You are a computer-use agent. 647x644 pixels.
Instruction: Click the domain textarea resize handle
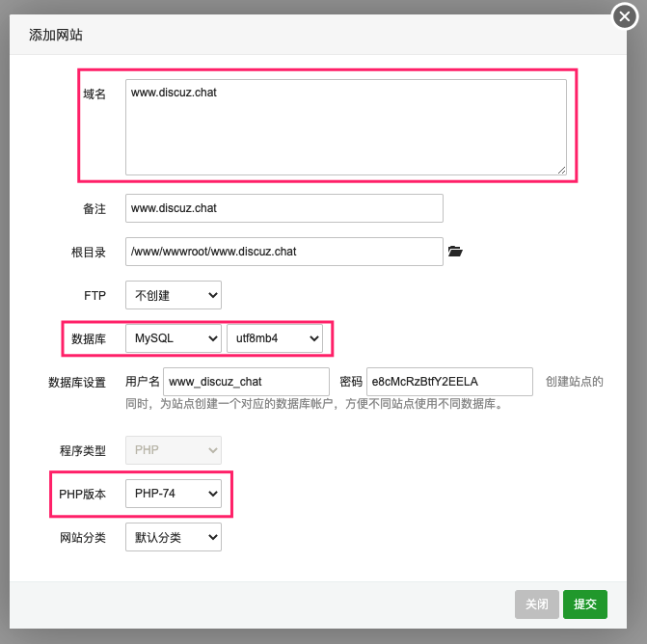coord(561,170)
